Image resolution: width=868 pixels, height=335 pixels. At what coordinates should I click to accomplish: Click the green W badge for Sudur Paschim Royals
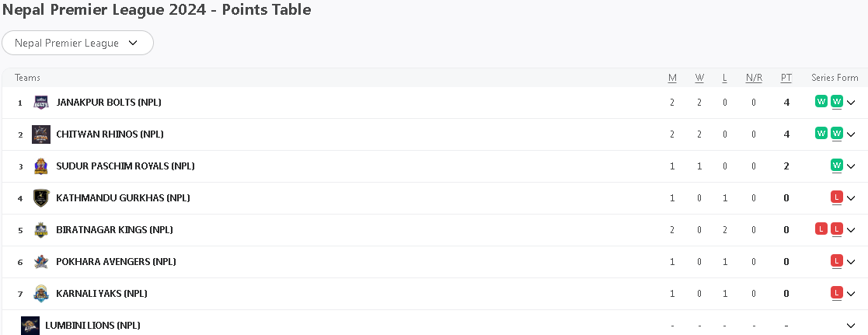(x=837, y=165)
